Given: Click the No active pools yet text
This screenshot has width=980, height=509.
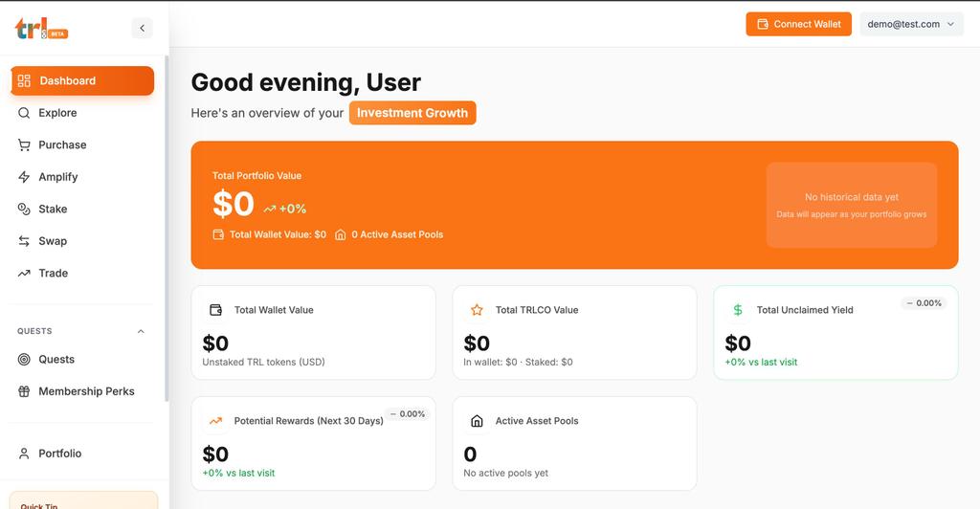Looking at the screenshot, I should click(x=505, y=474).
